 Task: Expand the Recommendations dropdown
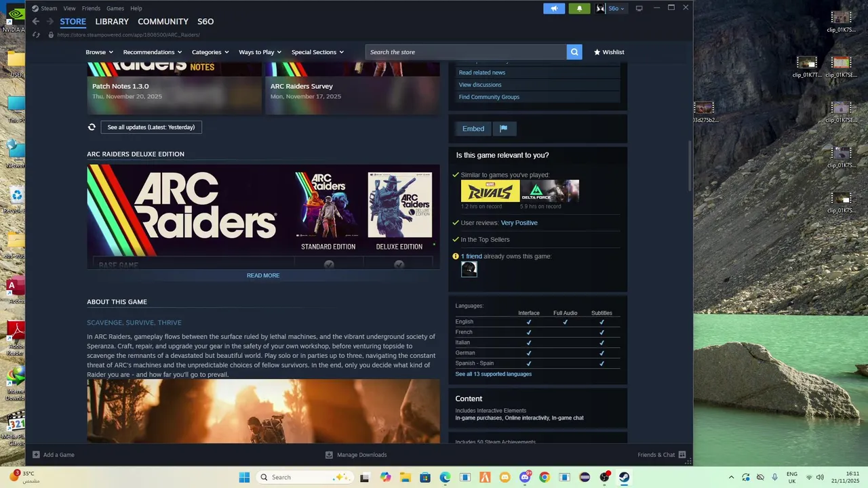tap(153, 52)
